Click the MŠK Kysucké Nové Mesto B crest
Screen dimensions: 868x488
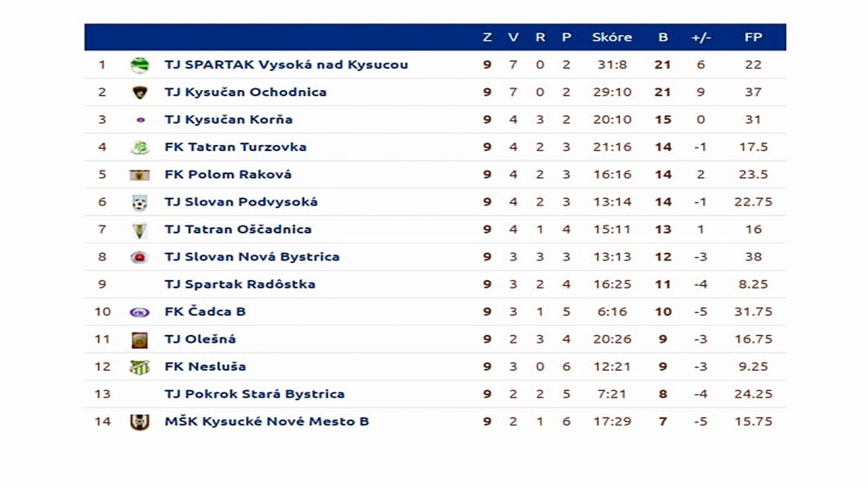(140, 422)
